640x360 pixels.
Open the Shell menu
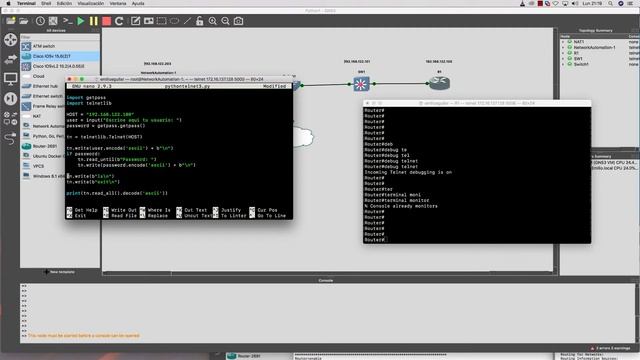(46, 3)
